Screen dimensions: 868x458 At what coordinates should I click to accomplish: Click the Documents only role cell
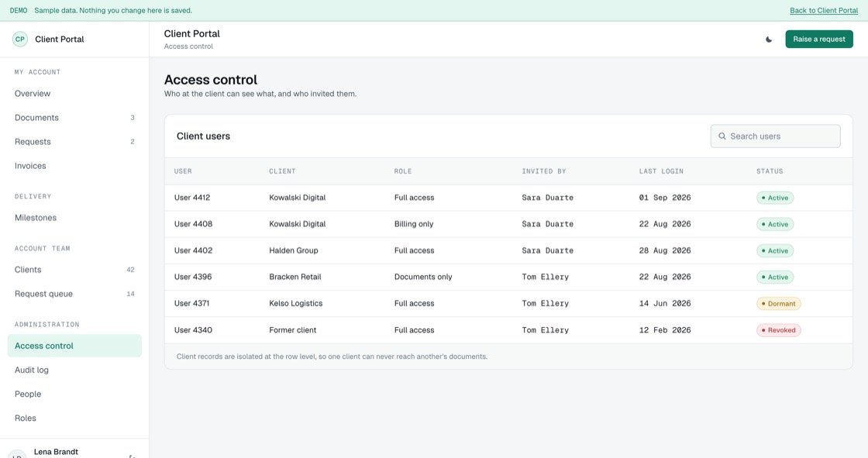[423, 277]
